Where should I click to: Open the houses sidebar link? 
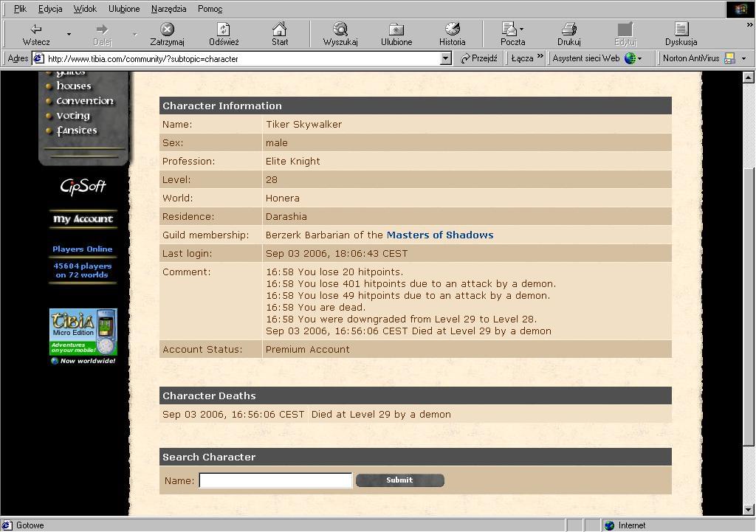(x=73, y=86)
